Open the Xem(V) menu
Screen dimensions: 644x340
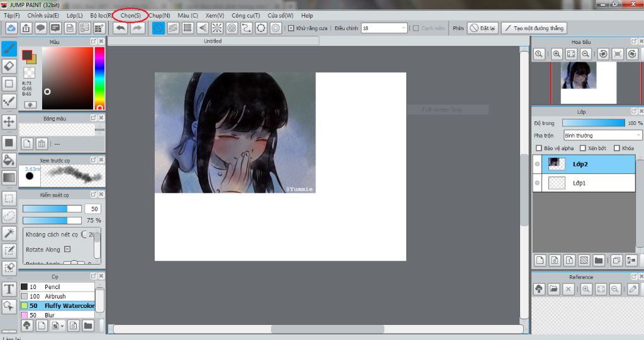click(215, 15)
